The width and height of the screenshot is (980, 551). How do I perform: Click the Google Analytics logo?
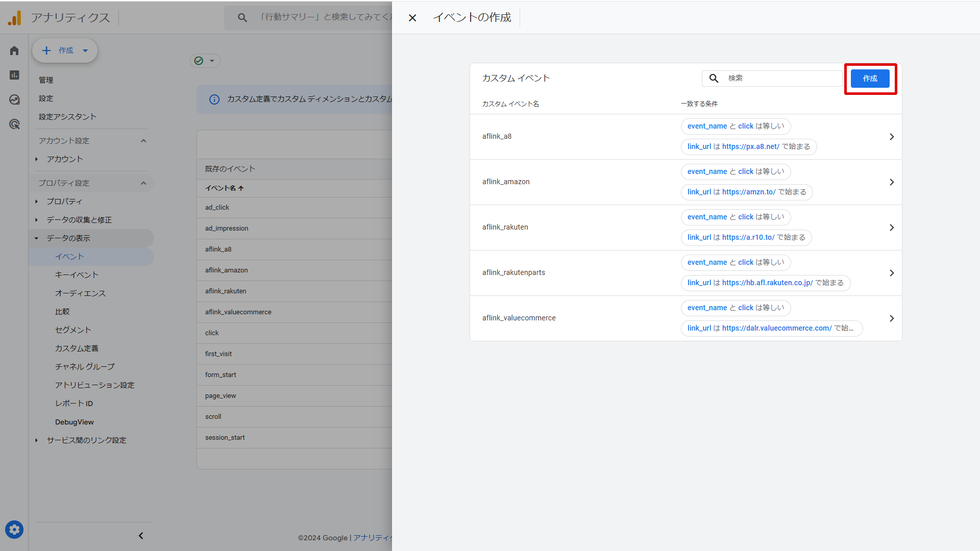point(15,18)
